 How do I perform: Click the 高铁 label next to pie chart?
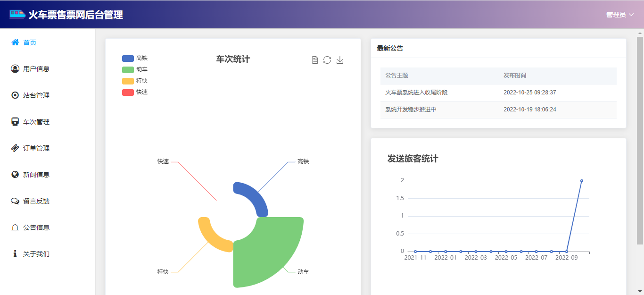[303, 161]
